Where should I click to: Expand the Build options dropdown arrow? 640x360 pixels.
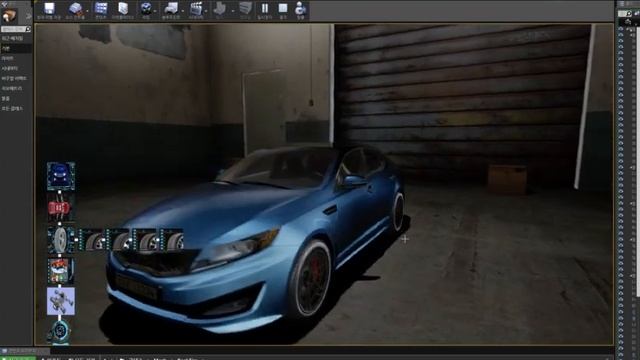point(232,11)
